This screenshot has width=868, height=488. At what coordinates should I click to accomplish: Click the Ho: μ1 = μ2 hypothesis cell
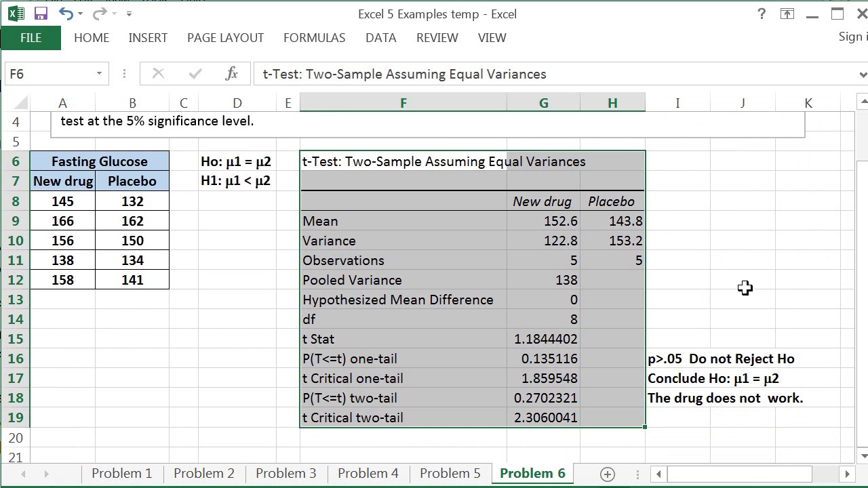click(x=236, y=161)
